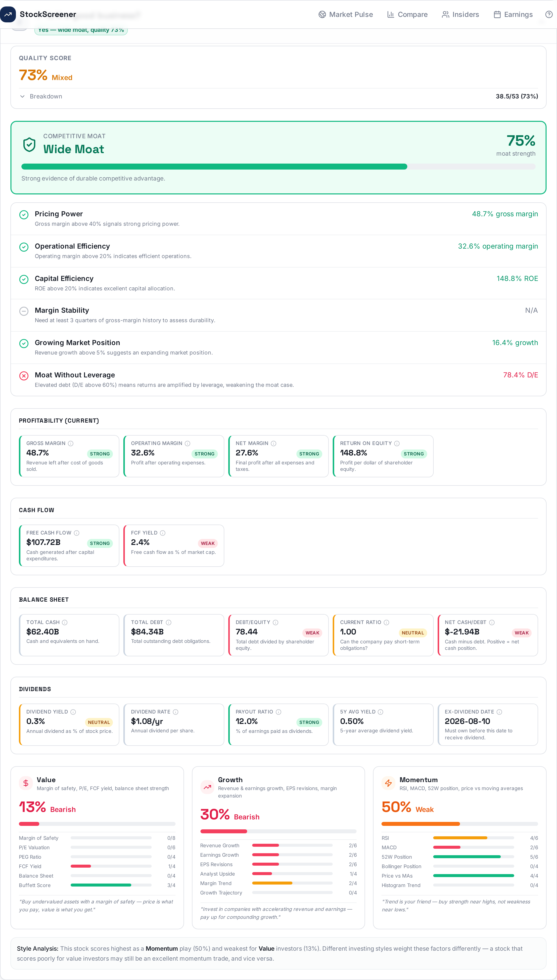The image size is (557, 980).
Task: Click the Capital Efficiency check icon
Action: point(24,279)
